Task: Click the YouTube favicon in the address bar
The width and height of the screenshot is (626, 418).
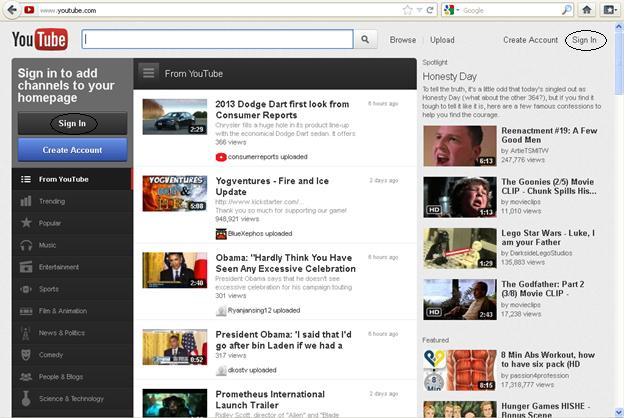Action: (x=29, y=10)
